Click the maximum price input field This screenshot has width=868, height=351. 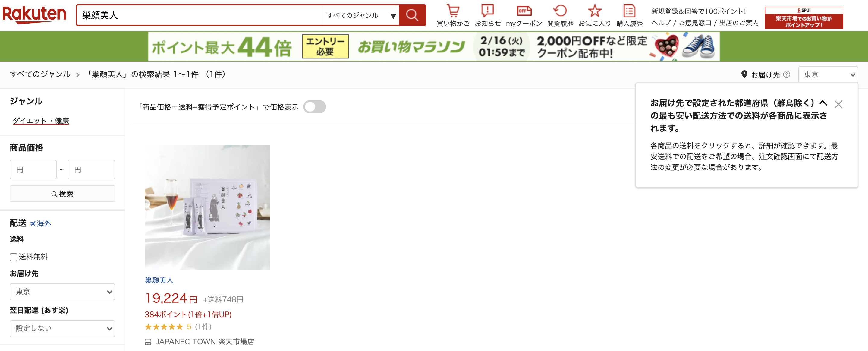point(91,169)
